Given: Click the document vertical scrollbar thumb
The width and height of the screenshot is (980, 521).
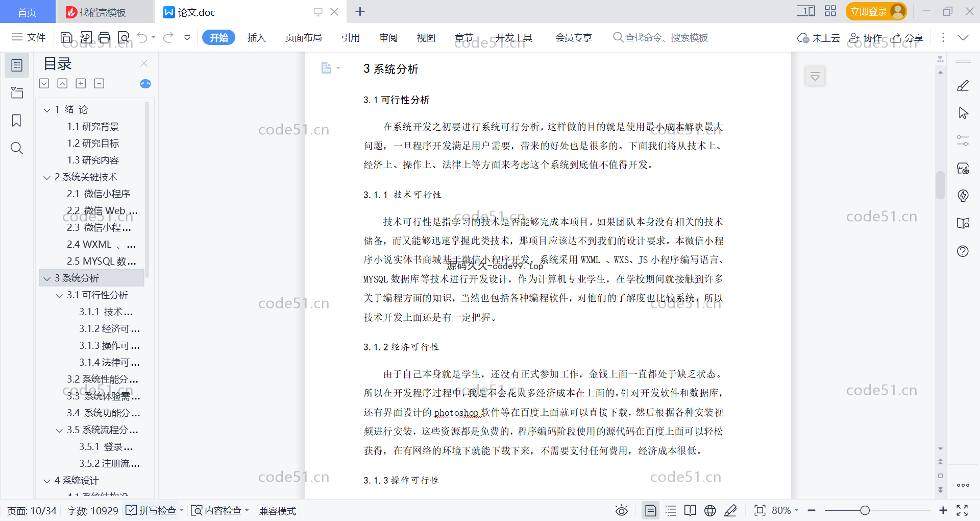Looking at the screenshot, I should pos(940,185).
